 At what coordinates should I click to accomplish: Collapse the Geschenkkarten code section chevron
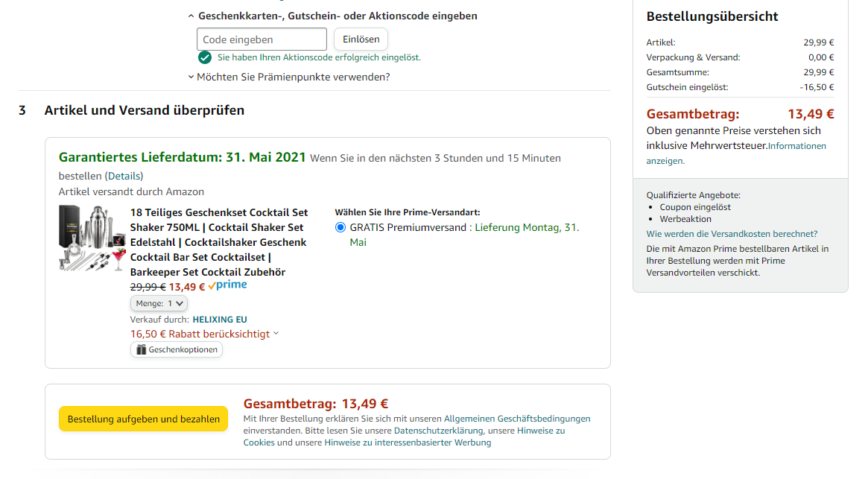click(x=191, y=16)
